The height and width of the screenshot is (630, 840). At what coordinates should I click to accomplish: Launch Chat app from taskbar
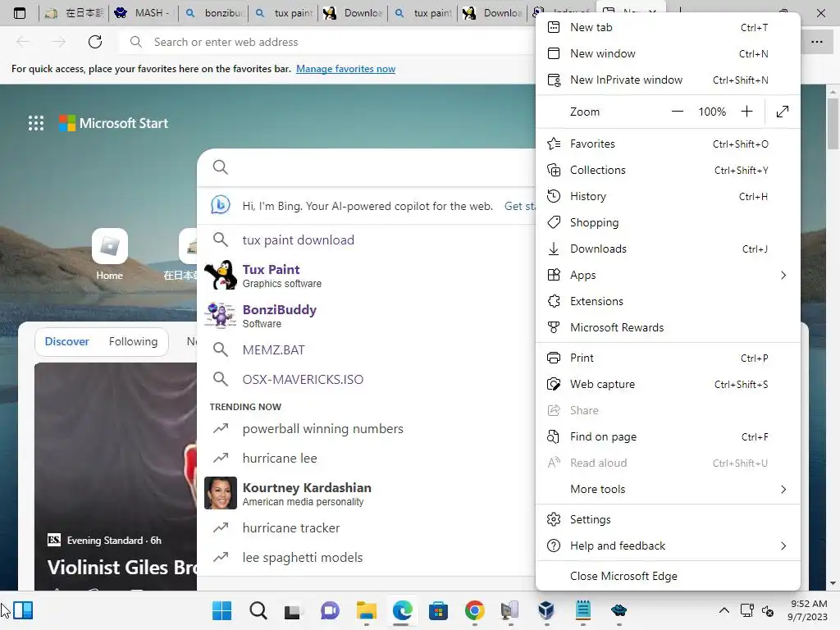click(x=330, y=610)
